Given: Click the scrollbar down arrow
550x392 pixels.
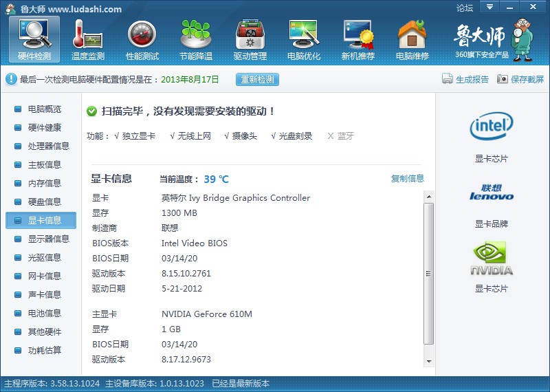Looking at the screenshot, I should pos(428,362).
